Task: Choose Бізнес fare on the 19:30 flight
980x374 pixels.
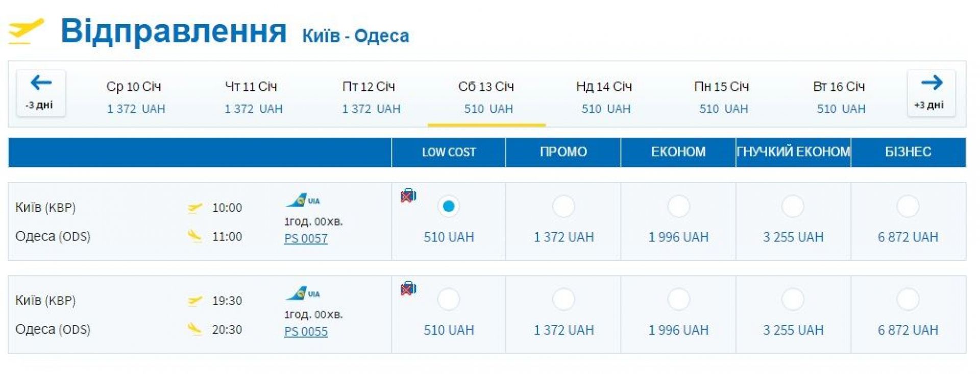Action: [x=908, y=300]
